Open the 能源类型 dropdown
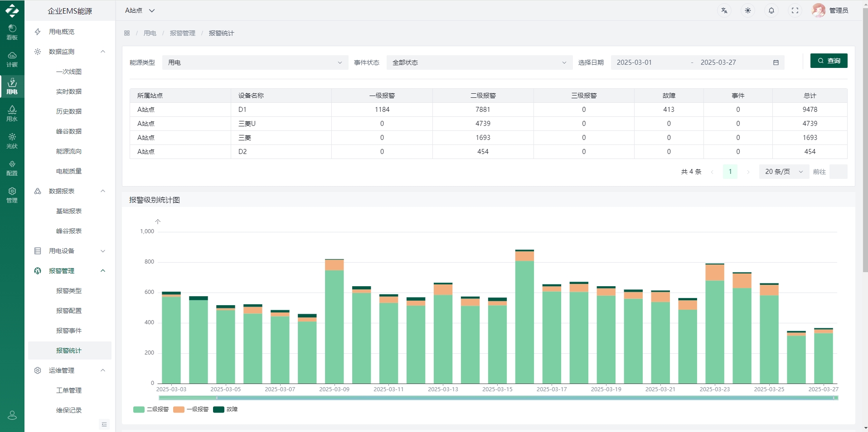The image size is (868, 432). [255, 62]
